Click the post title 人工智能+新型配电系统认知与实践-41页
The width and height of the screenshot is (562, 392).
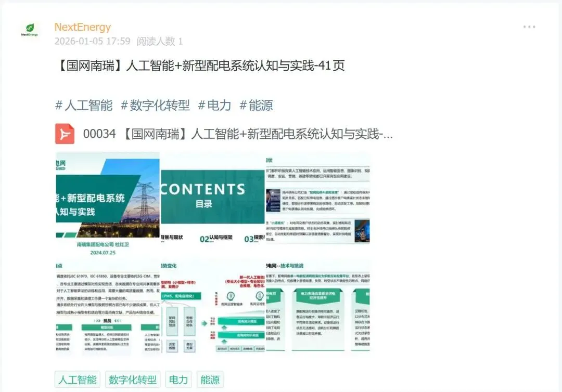[200, 66]
